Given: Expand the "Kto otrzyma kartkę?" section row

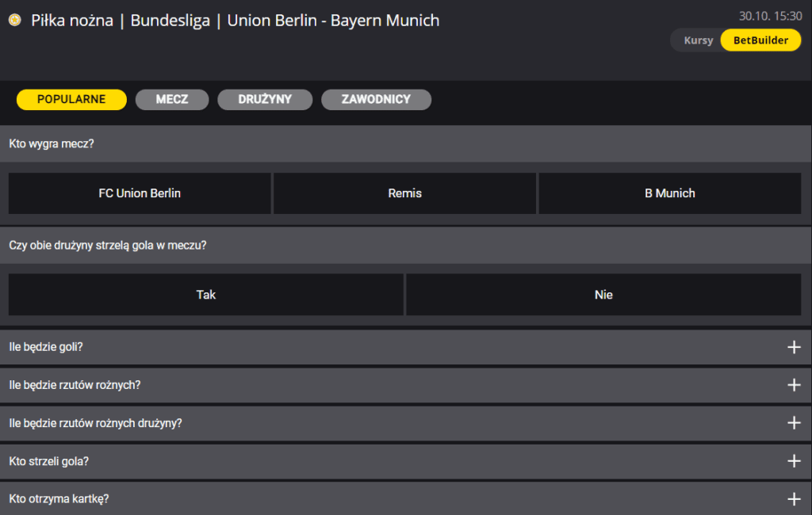Looking at the screenshot, I should coord(405,499).
